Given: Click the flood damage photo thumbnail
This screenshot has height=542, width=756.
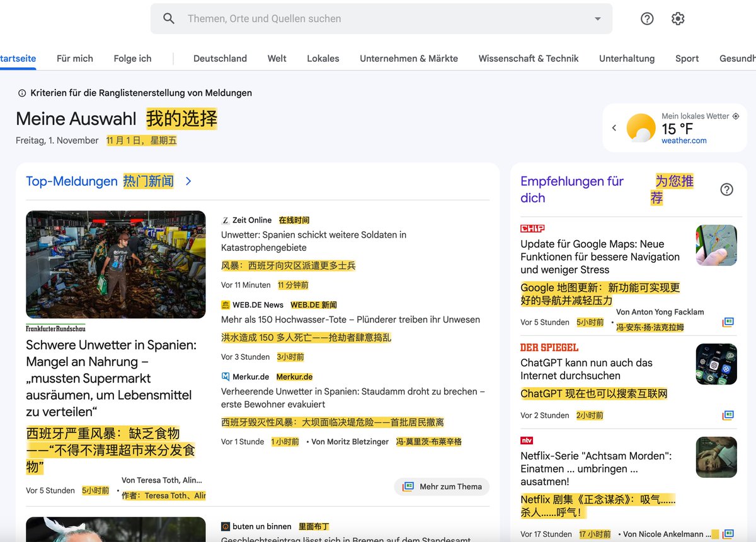Looking at the screenshot, I should 116,265.
